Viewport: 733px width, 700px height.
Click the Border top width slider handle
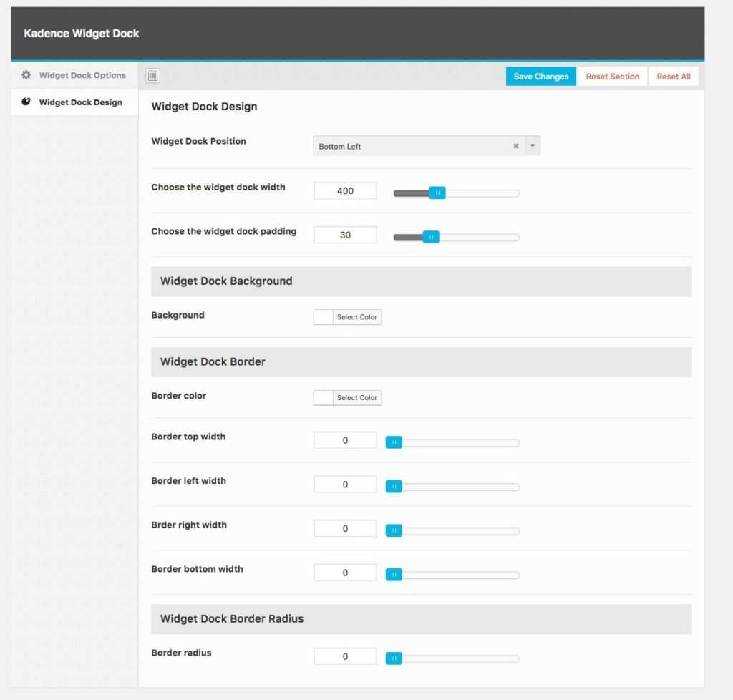point(394,442)
